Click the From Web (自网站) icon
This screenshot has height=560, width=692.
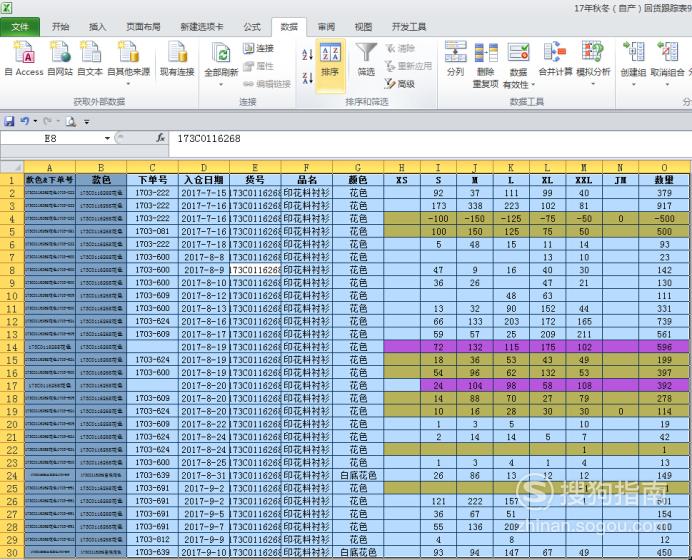(x=60, y=58)
